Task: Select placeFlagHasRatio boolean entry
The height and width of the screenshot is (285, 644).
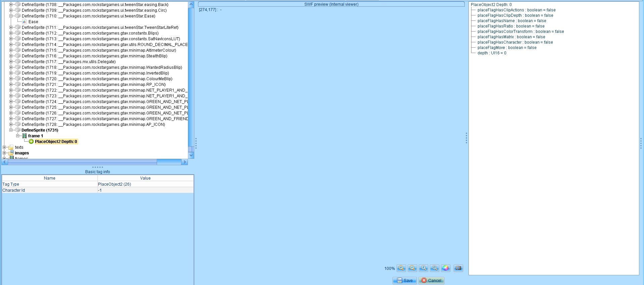Action: click(511, 26)
